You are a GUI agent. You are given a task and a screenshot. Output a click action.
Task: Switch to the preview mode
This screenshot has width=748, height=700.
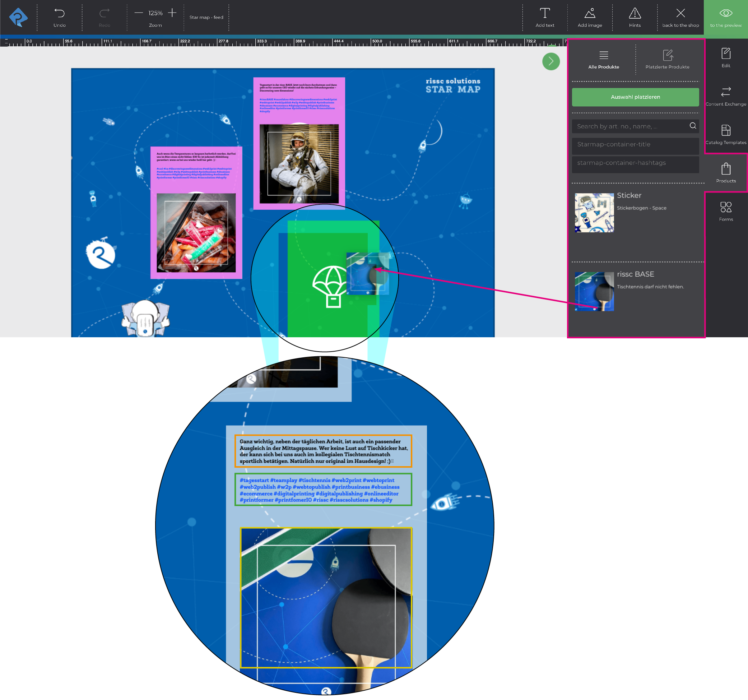tap(725, 17)
